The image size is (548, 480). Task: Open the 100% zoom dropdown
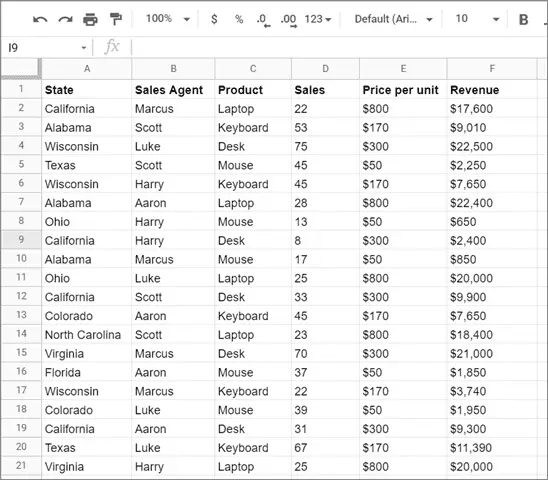168,19
